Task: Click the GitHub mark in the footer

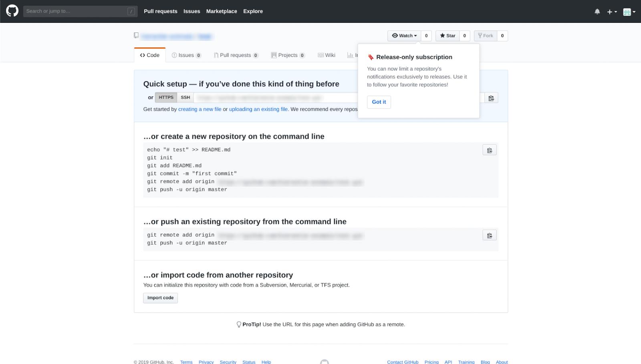Action: pyautogui.click(x=325, y=362)
